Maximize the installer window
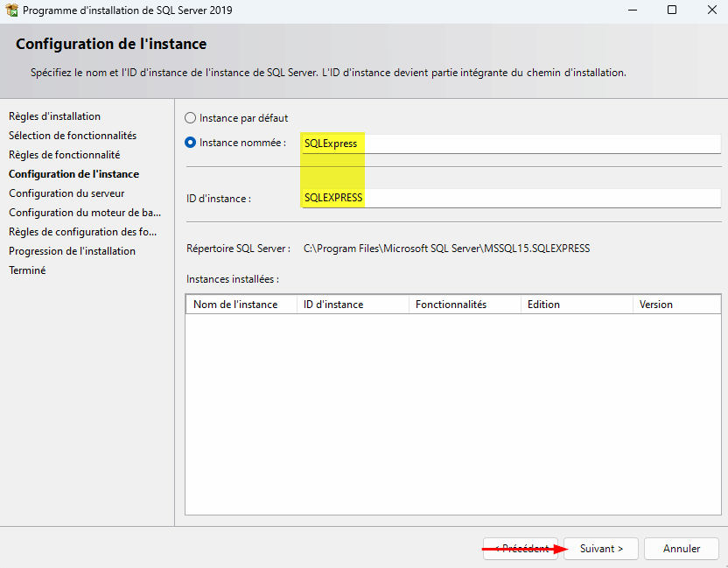Image resolution: width=728 pixels, height=568 pixels. click(671, 11)
